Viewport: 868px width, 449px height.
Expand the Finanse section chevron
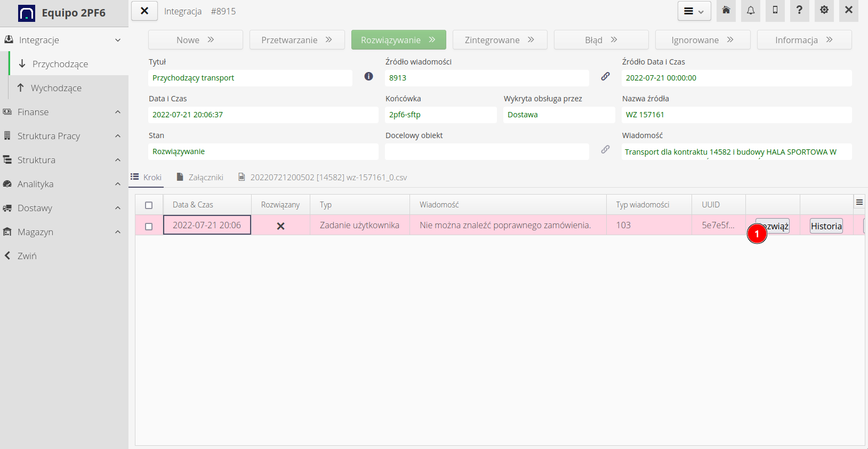(118, 112)
